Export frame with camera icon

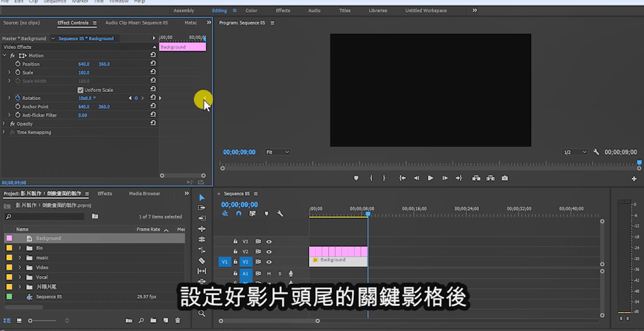(x=505, y=178)
